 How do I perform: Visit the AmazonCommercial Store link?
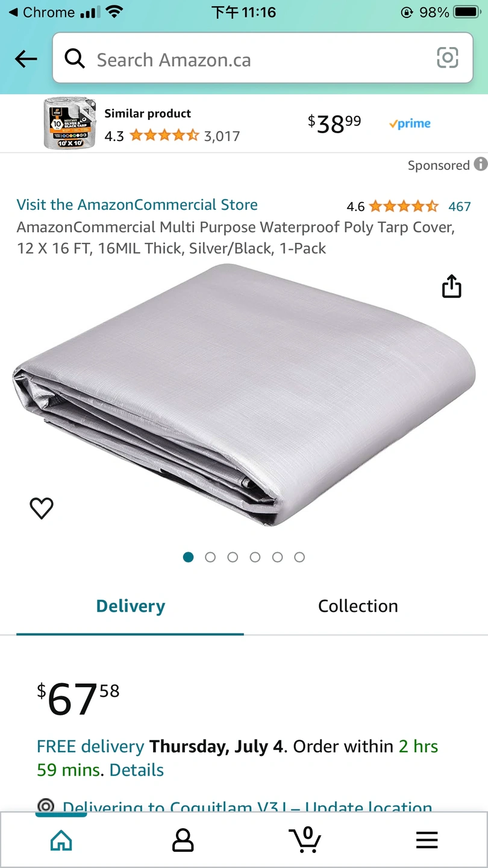click(137, 205)
